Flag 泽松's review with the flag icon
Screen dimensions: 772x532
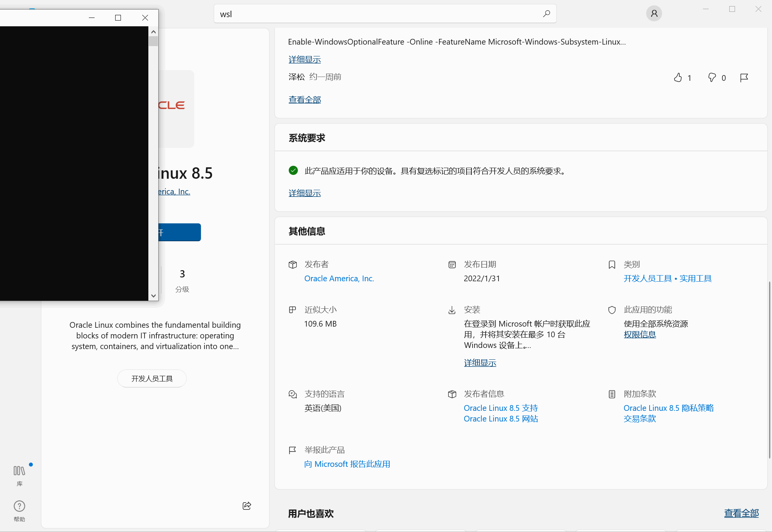tap(744, 77)
